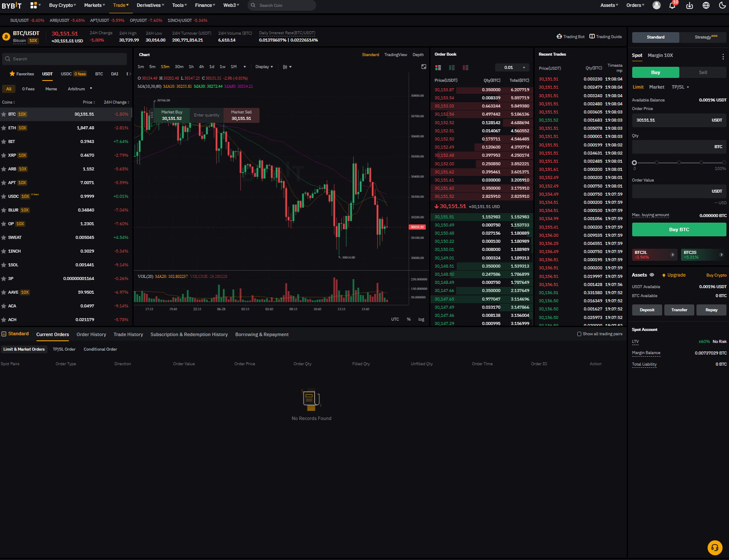Screen dimensions: 729x560
Task: Adjust the order quantity percentage slider handle
Action: [x=634, y=163]
